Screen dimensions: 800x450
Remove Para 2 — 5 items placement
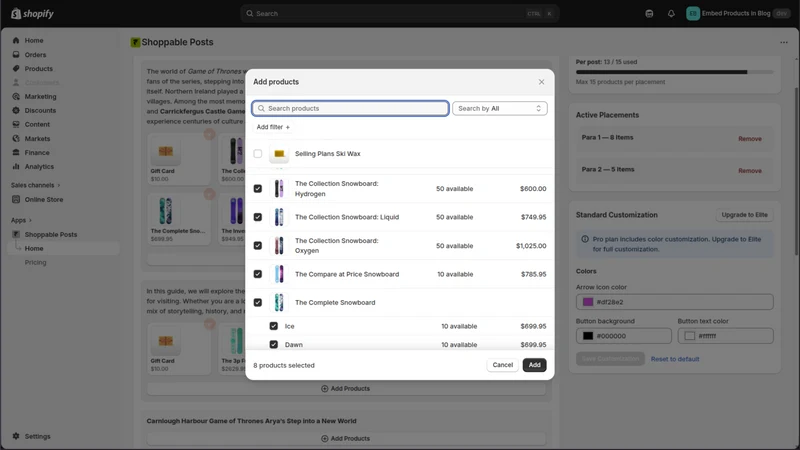(x=749, y=170)
